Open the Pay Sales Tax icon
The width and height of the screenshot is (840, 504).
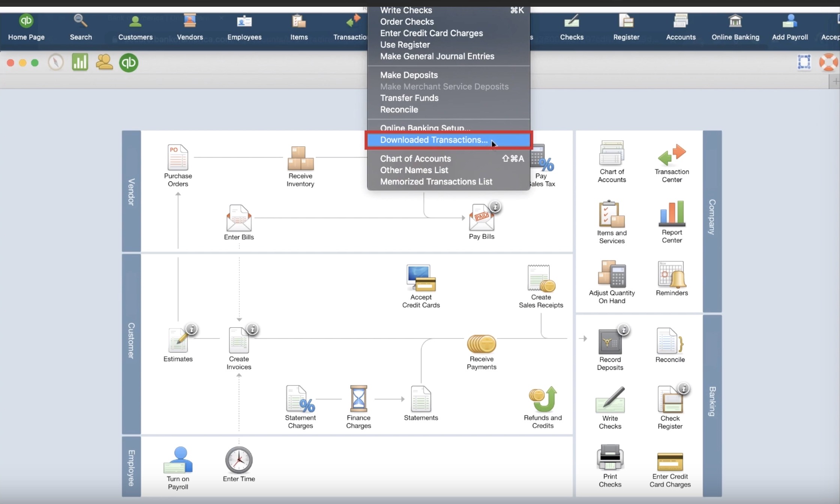[x=542, y=157]
